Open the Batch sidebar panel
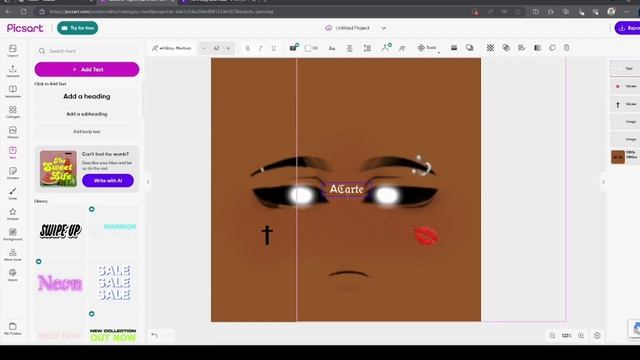This screenshot has height=360, width=640. click(13, 275)
